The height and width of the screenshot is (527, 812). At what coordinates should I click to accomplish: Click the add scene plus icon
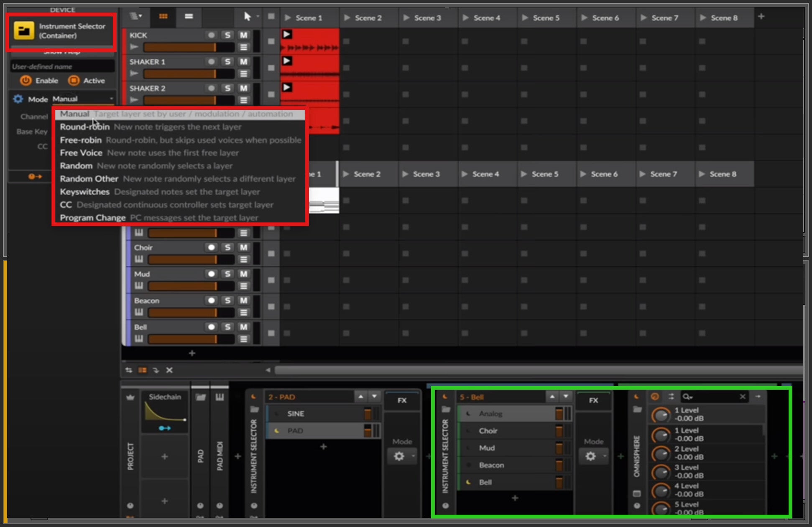coord(761,17)
